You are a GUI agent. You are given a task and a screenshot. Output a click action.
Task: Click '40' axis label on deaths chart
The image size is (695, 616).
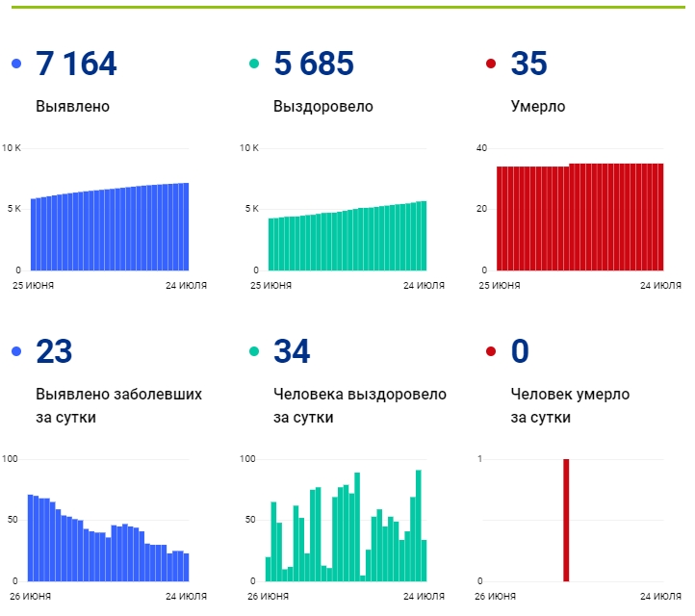(x=481, y=148)
